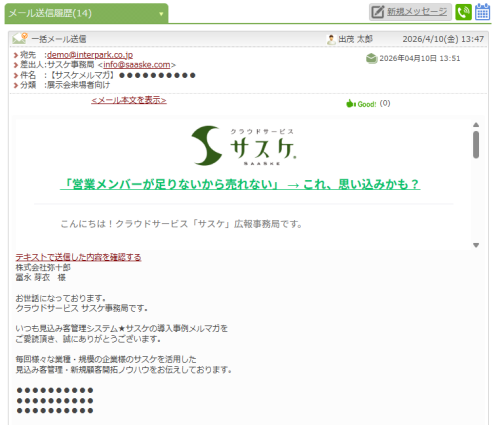Click the opened-mail icon beside 13:51 timestamp

371,58
